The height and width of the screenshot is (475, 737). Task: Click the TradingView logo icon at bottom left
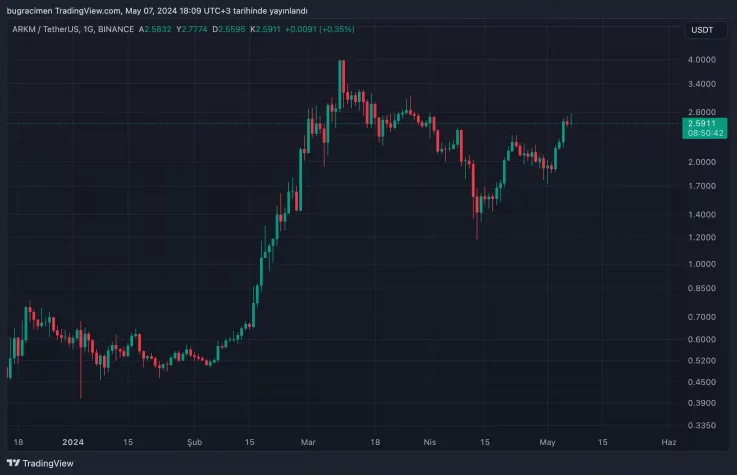click(x=14, y=464)
